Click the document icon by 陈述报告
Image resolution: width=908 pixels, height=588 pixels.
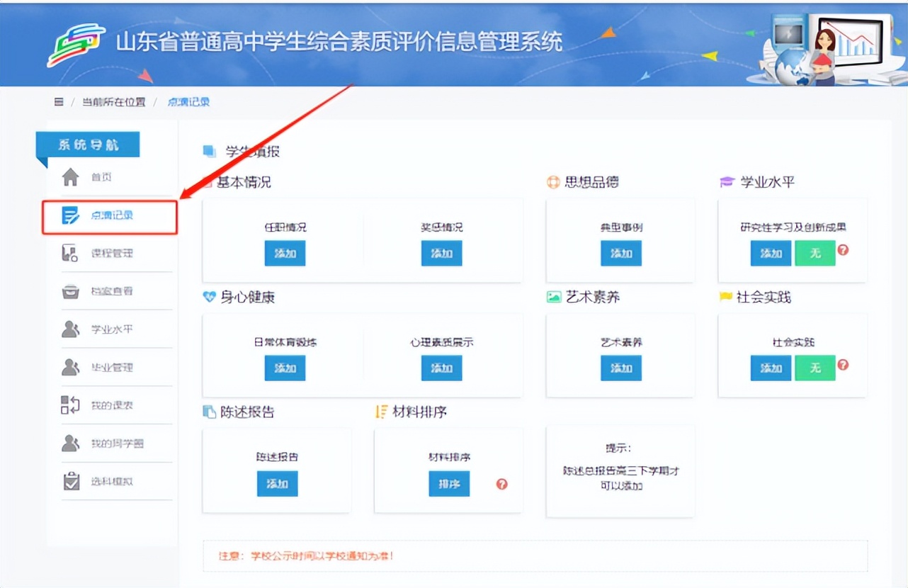tap(209, 412)
